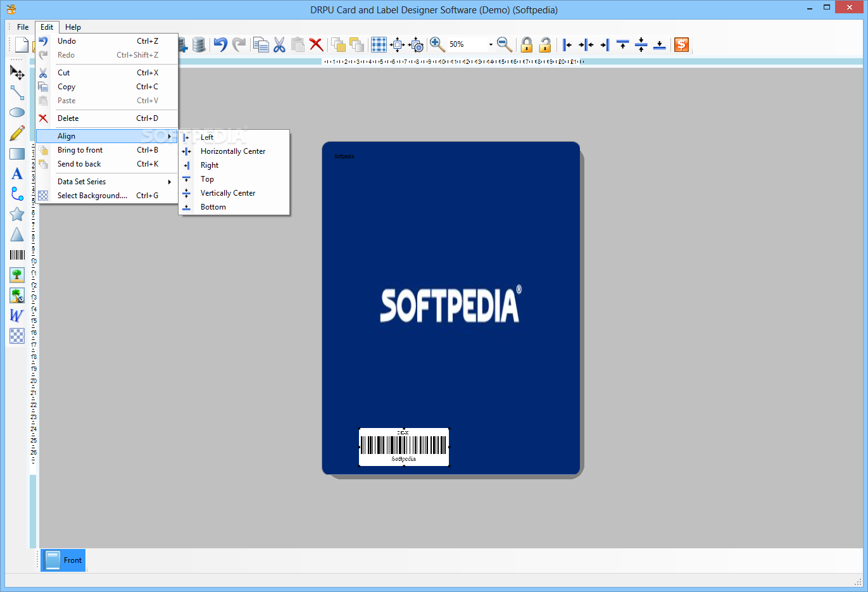Choose Cut from the Edit menu
The height and width of the screenshot is (592, 868).
(106, 73)
